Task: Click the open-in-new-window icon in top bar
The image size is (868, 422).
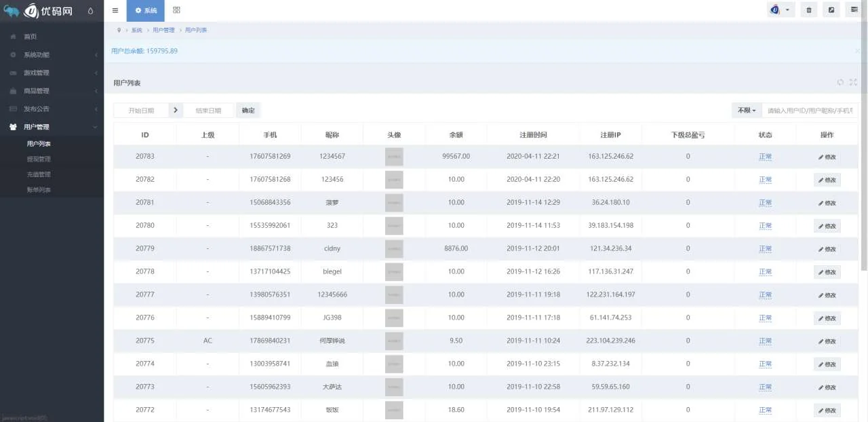Action: click(x=831, y=10)
